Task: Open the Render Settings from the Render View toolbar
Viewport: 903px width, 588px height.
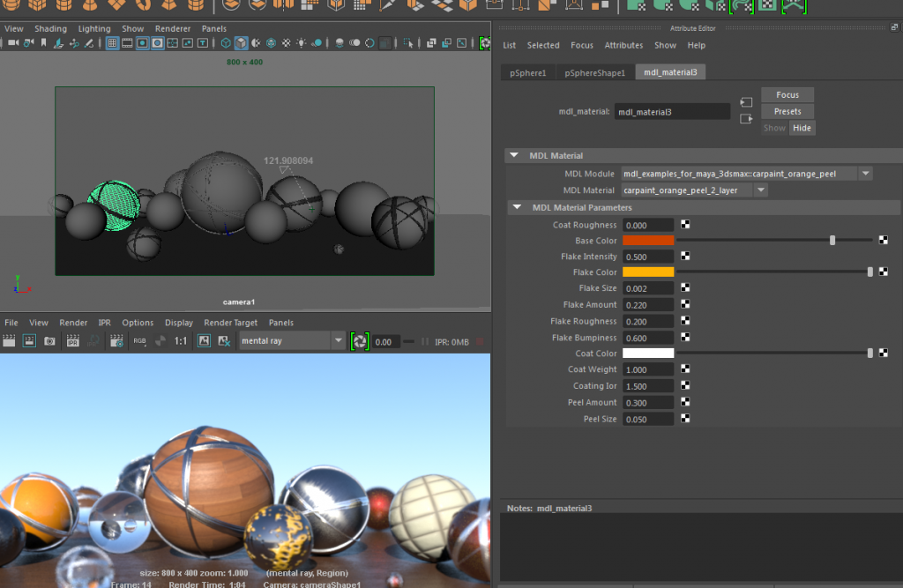Action: click(x=118, y=339)
